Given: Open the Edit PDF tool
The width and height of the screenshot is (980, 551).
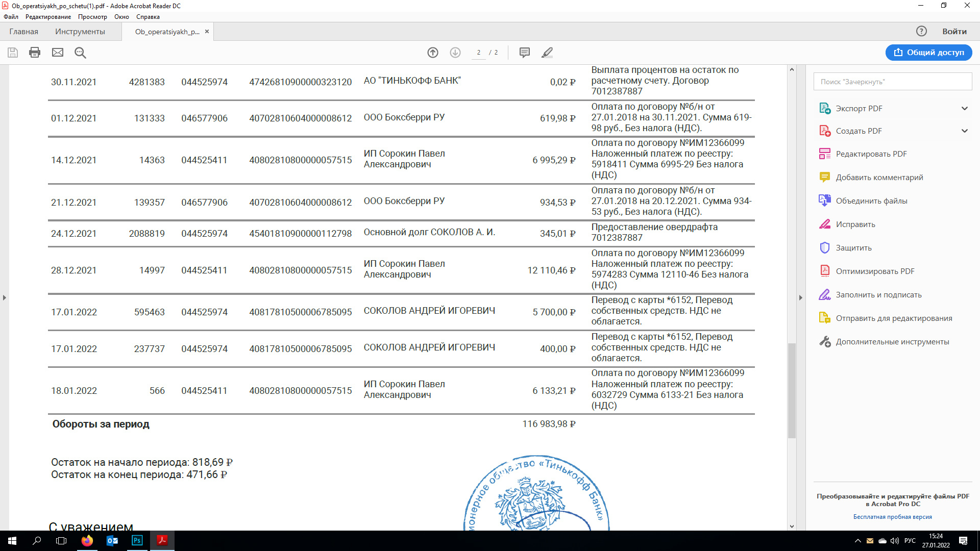Looking at the screenshot, I should point(871,154).
